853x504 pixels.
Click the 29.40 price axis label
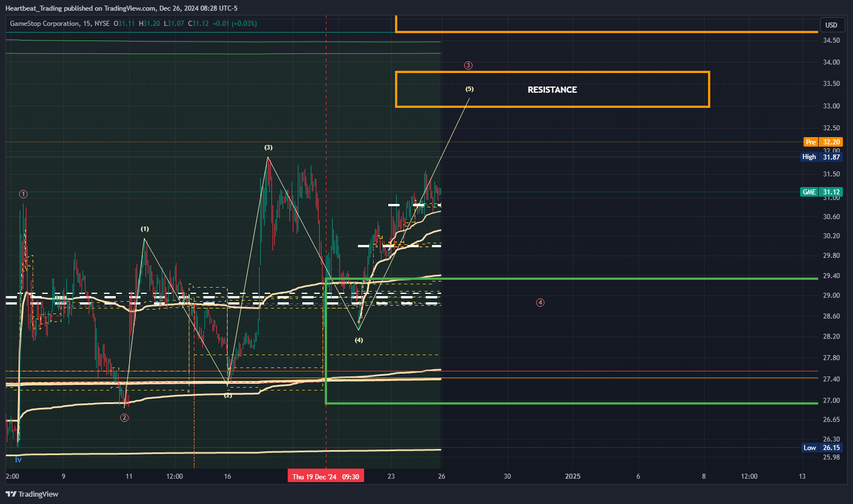coord(832,276)
